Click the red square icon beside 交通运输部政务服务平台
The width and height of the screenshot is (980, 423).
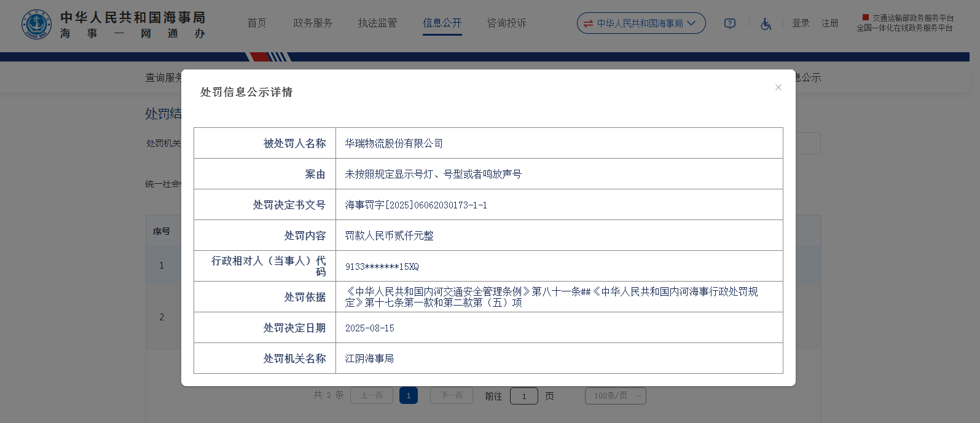click(866, 18)
